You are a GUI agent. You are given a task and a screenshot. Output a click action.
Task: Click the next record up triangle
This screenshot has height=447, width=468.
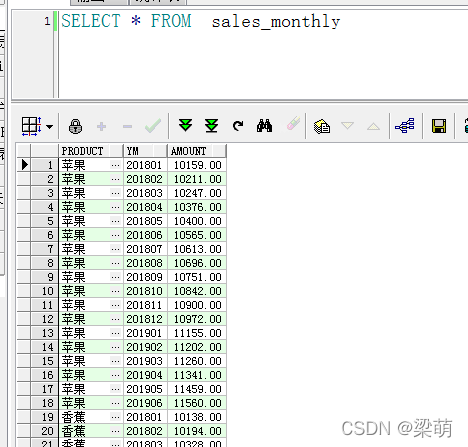(373, 126)
